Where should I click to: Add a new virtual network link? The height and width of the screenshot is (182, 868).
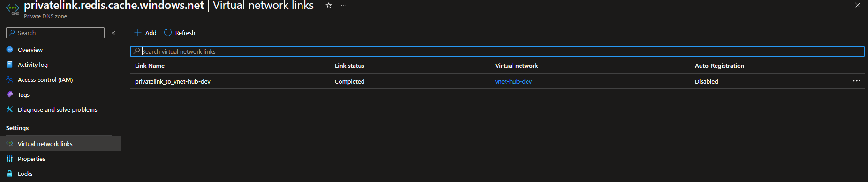pos(145,33)
